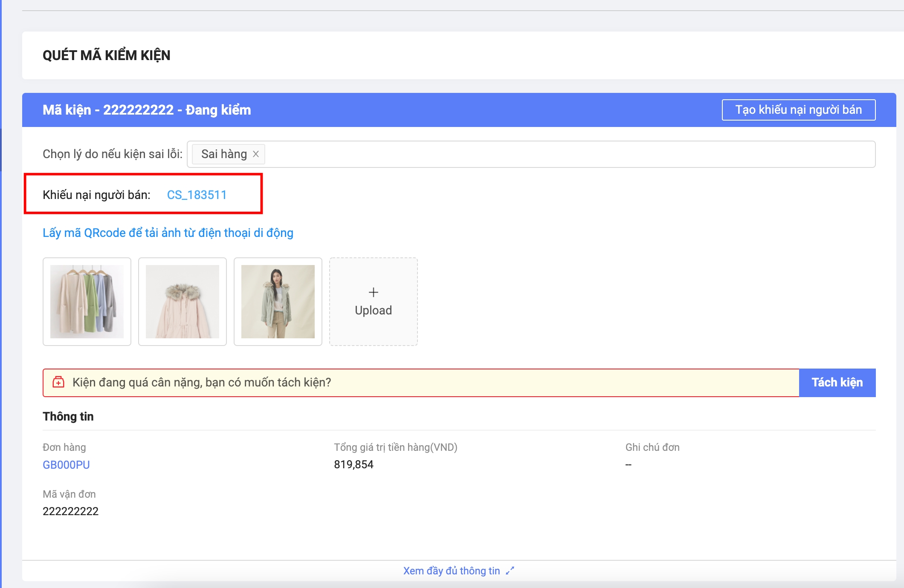Click the total goods value 819,854
The image size is (904, 588).
pyautogui.click(x=353, y=464)
